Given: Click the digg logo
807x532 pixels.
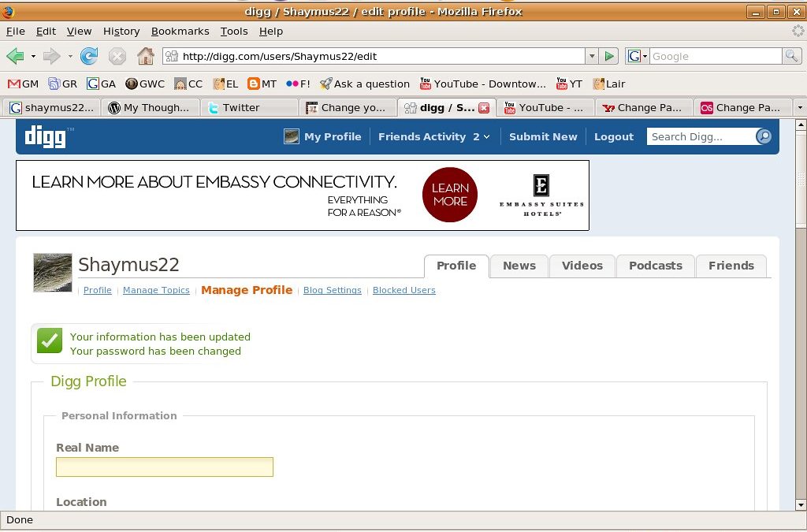Looking at the screenshot, I should [46, 137].
